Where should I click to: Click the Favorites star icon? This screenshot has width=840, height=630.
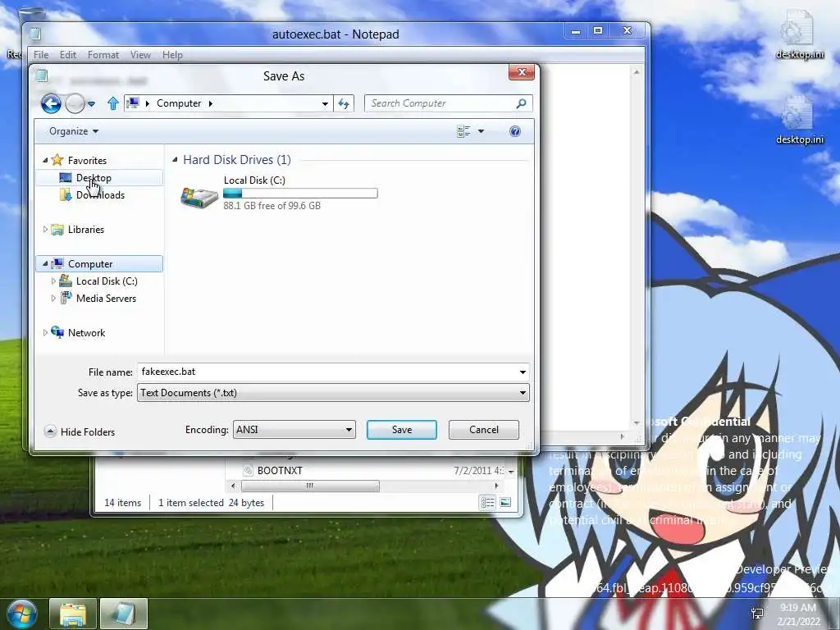coord(57,160)
